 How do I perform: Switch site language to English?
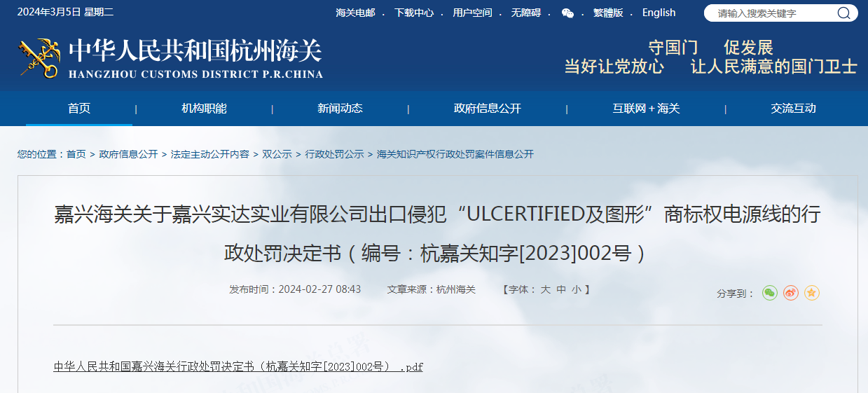click(x=659, y=13)
